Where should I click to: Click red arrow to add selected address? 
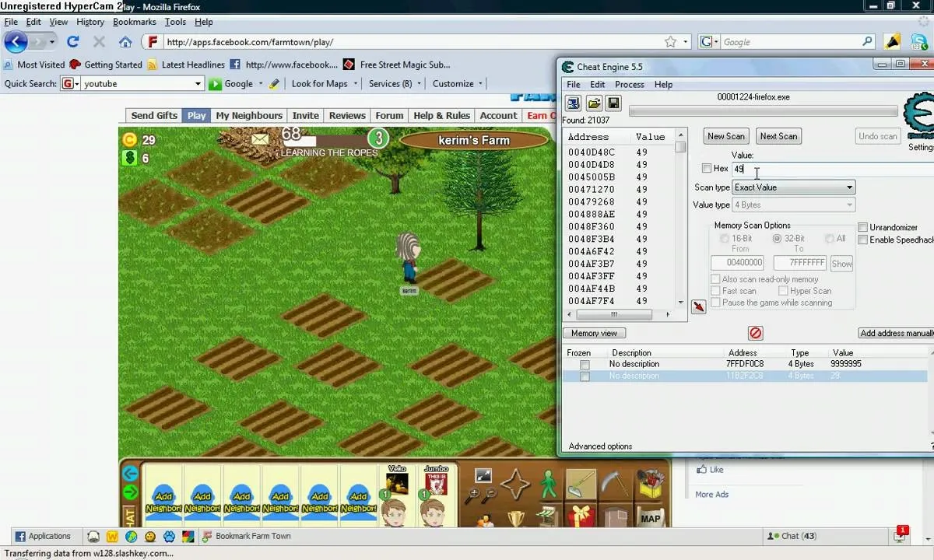point(698,307)
